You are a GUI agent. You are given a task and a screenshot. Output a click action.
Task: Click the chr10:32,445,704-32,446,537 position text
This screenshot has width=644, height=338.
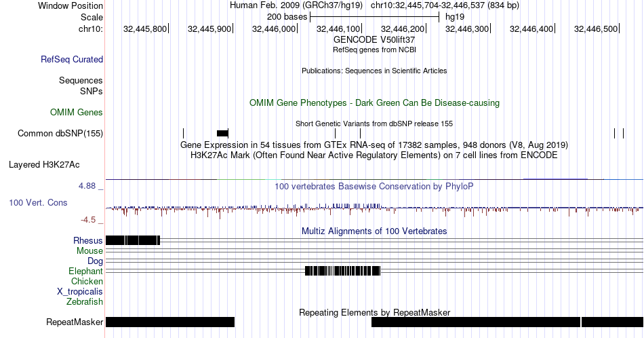click(x=445, y=5)
